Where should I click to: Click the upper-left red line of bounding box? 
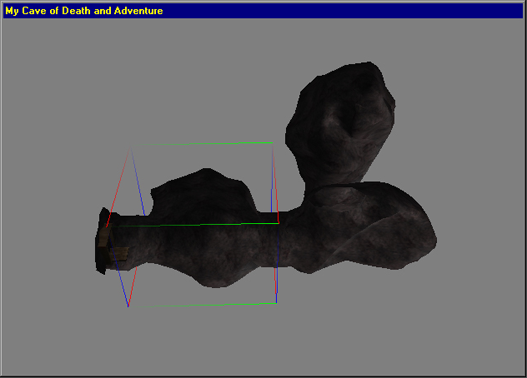pos(118,186)
